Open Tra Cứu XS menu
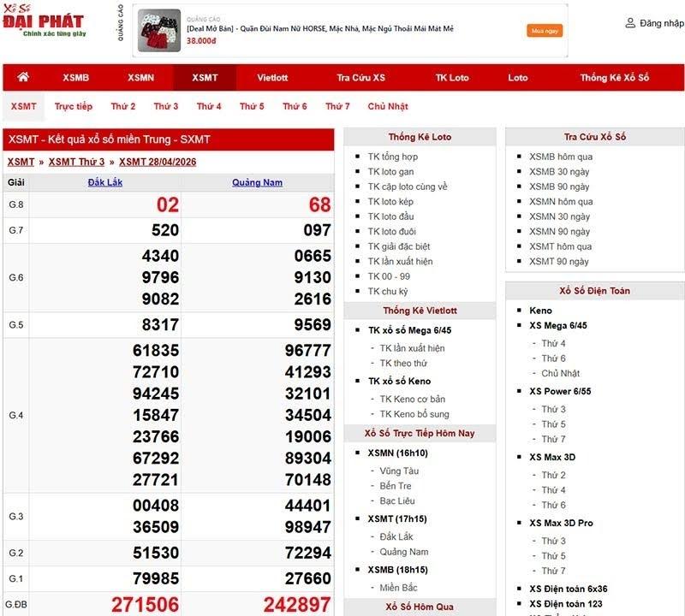 [x=360, y=78]
